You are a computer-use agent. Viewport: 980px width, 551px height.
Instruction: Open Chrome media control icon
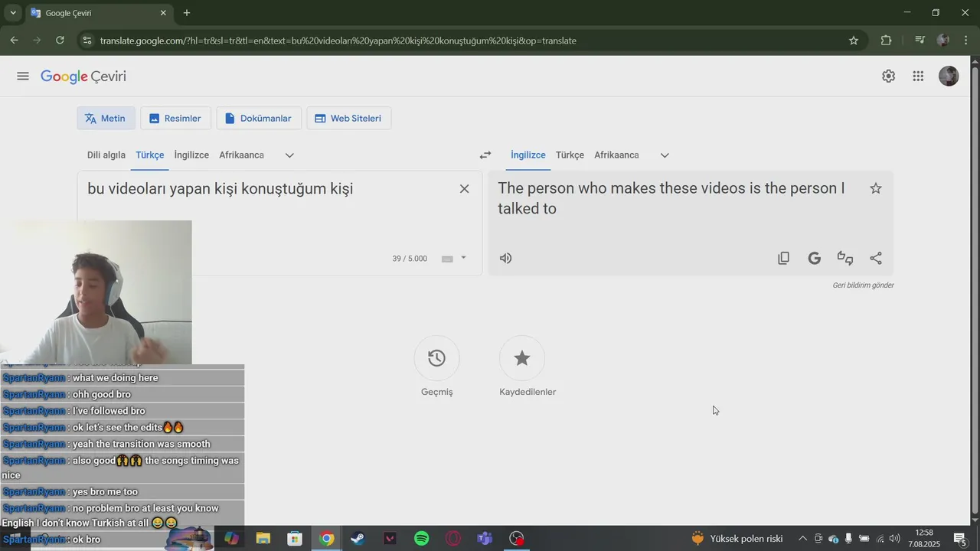point(920,41)
